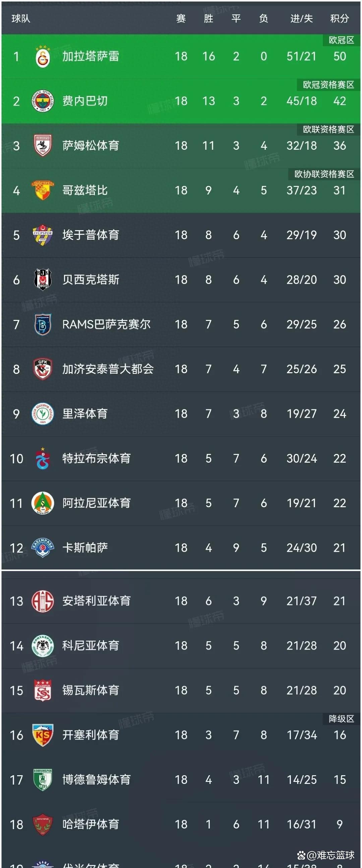Select the Samsunspor team badge
Screen dimensions: 362x868
(x=42, y=146)
